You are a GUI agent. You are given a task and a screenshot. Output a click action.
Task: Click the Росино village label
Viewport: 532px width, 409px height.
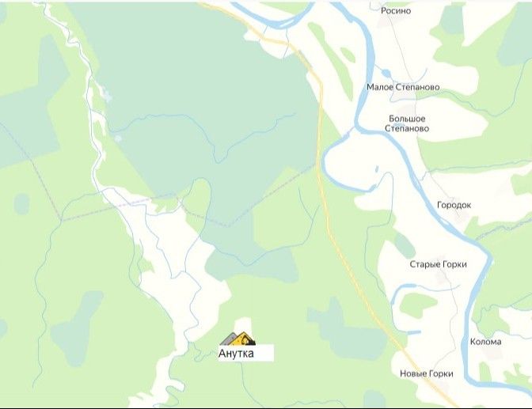pyautogui.click(x=396, y=11)
